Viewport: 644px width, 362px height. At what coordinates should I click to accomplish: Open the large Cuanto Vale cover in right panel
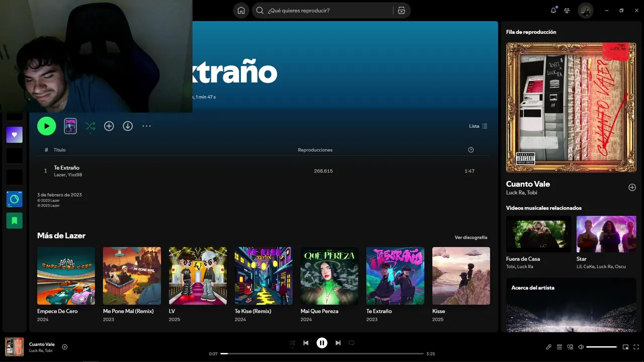(x=571, y=107)
